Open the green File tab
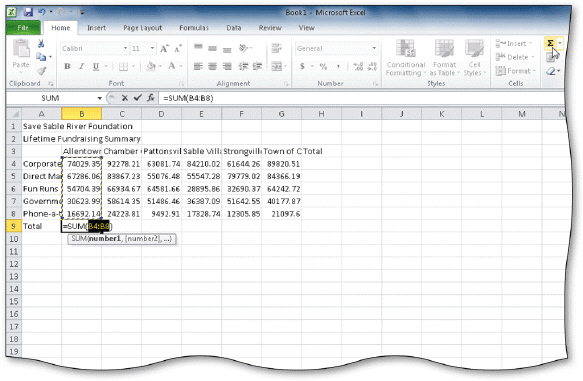This screenshot has width=583, height=381. pos(23,28)
